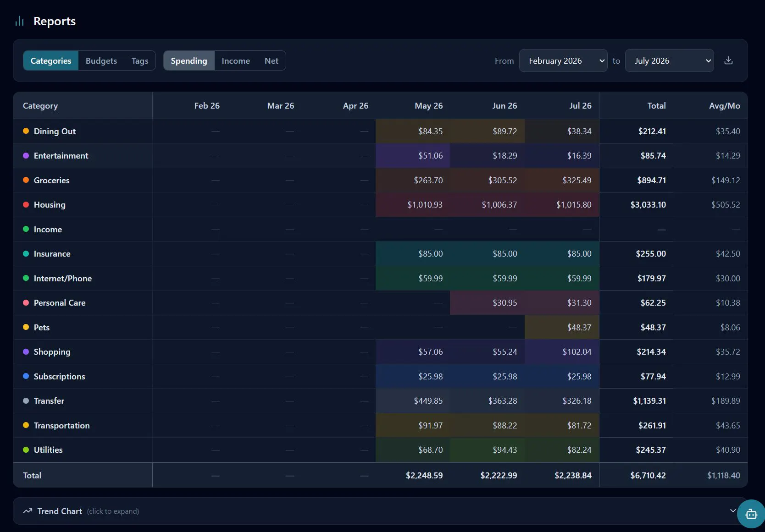This screenshot has height=532, width=765.
Task: Switch to the Categories tab
Action: pos(51,60)
